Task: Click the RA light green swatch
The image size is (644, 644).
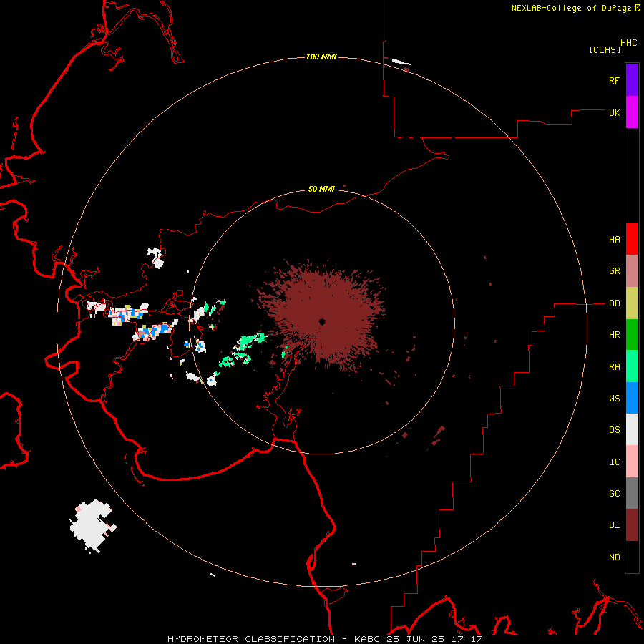Action: (632, 366)
